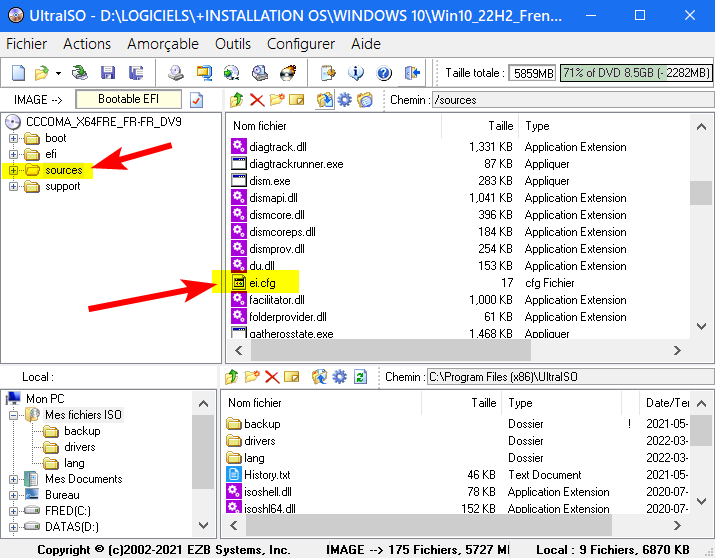715x558 pixels.
Task: Click the view/hide icon in image toolbar
Action: (365, 100)
